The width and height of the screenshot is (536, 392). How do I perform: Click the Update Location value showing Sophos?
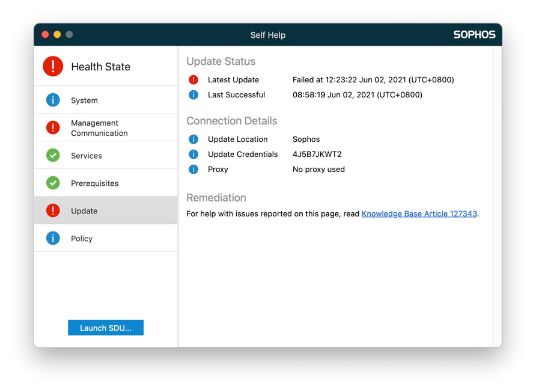(x=306, y=139)
